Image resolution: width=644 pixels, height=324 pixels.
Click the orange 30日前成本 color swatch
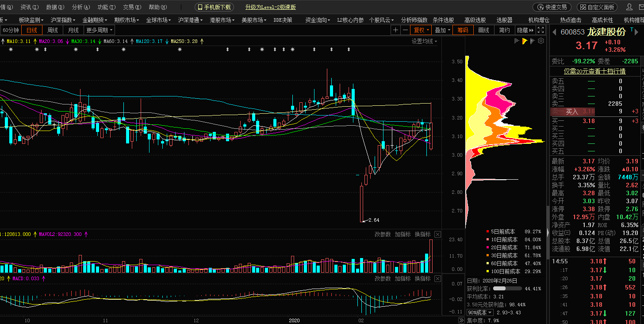click(488, 255)
